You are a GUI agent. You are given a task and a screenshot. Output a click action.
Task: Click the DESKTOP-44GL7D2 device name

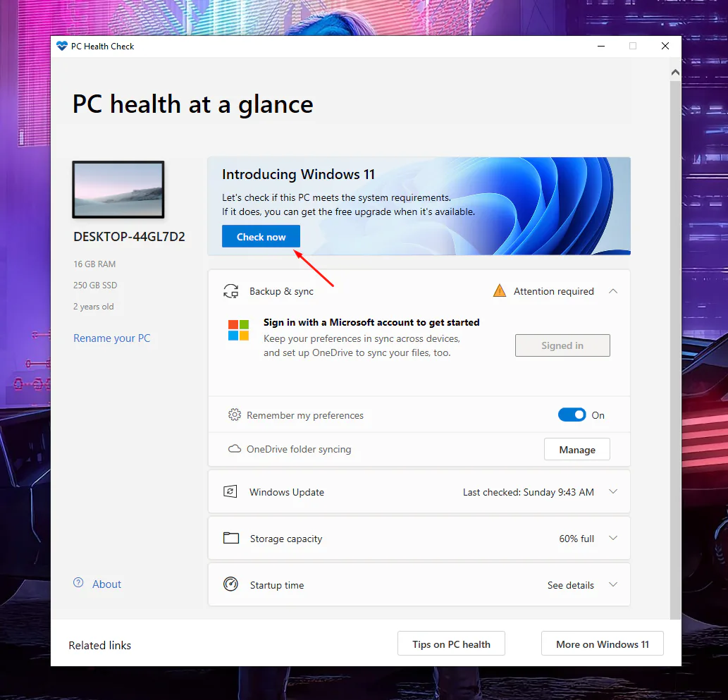(x=129, y=236)
